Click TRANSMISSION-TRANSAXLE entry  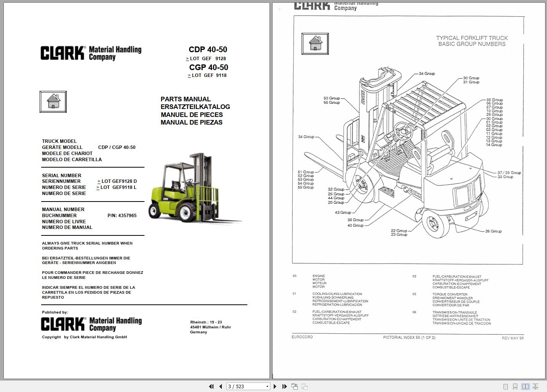[x=455, y=312]
